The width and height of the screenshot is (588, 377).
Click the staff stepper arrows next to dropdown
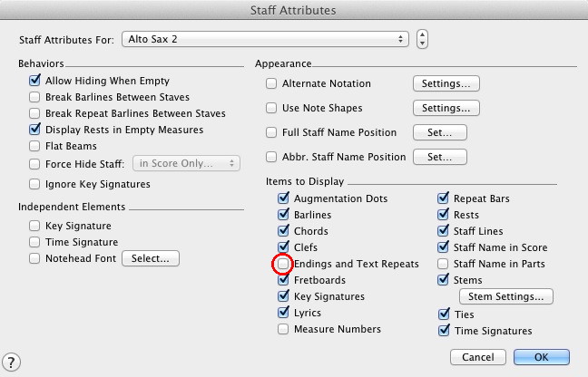[423, 40]
